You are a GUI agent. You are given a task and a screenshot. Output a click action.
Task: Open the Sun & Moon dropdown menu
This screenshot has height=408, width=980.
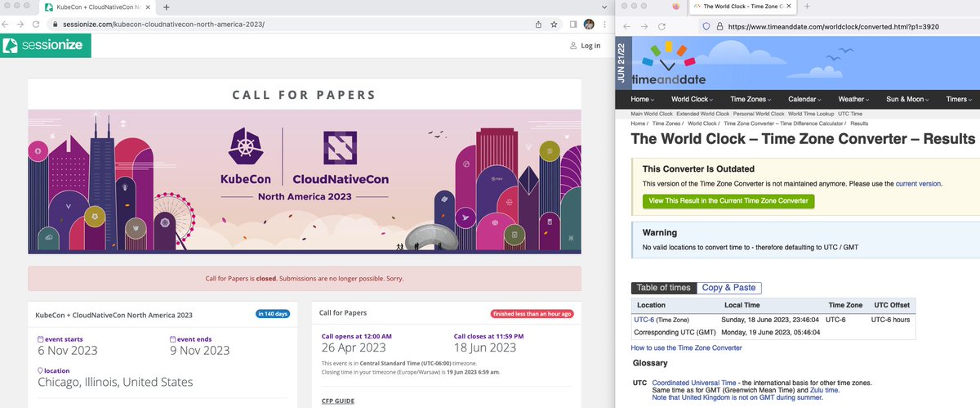(908, 99)
